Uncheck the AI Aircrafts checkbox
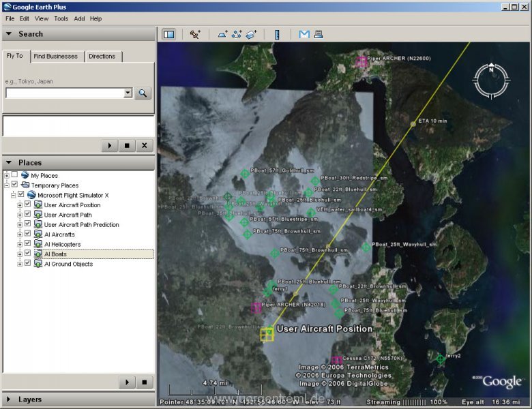This screenshot has width=532, height=409. [x=28, y=234]
